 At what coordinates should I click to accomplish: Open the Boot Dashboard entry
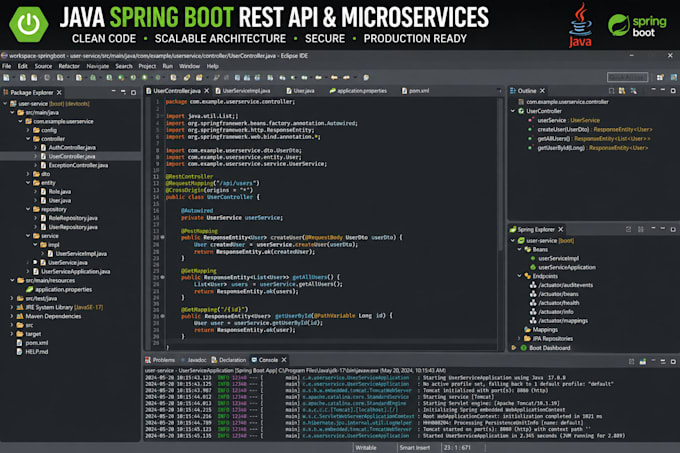click(x=549, y=348)
